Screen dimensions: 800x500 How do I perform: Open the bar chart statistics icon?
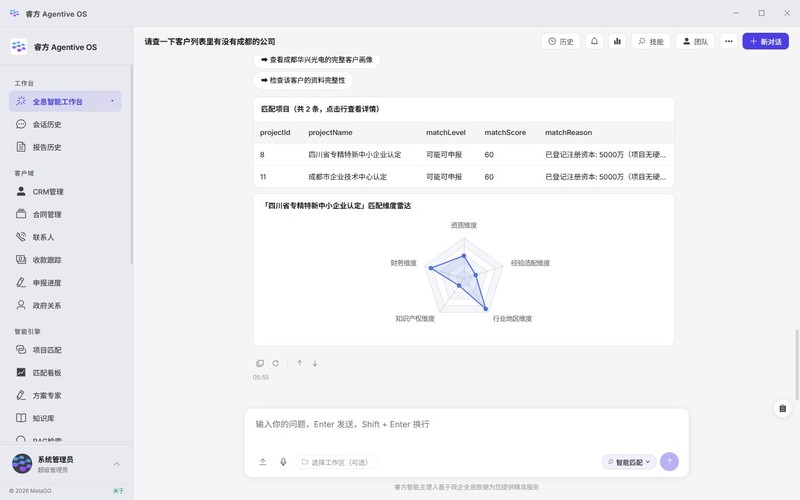point(617,41)
